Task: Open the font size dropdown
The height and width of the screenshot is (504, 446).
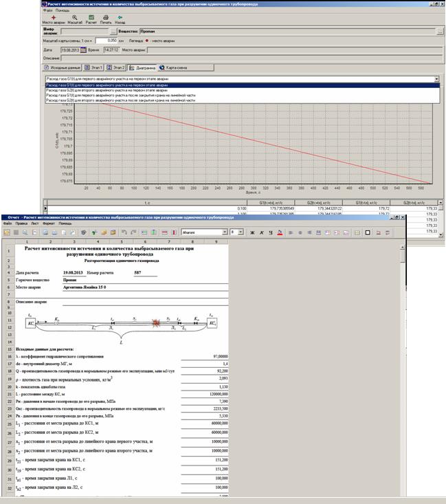Action: click(242, 232)
